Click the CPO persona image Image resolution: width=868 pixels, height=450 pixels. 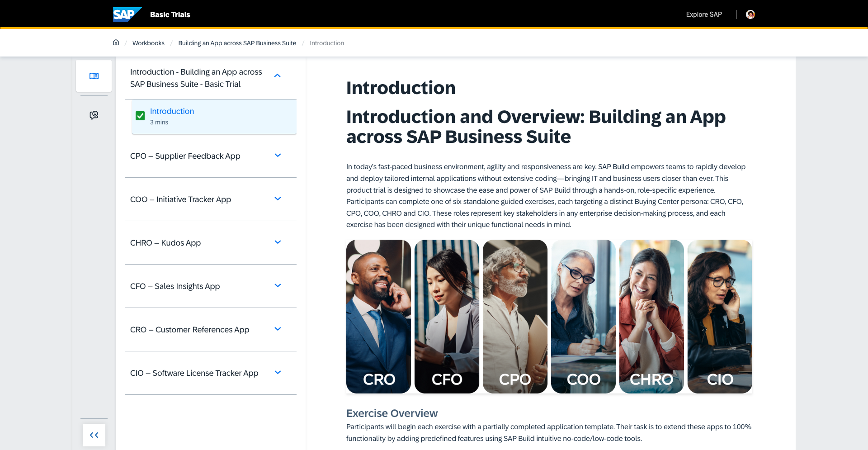(515, 317)
